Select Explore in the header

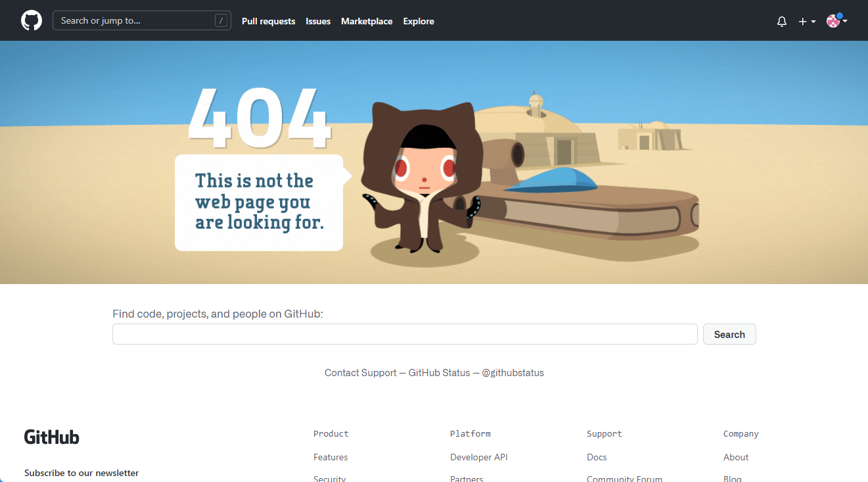pos(419,21)
